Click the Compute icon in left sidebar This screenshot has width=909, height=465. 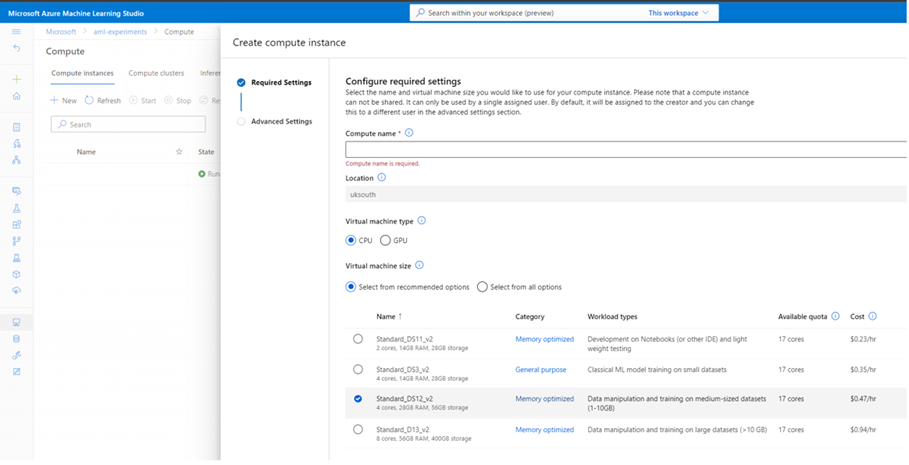click(16, 322)
